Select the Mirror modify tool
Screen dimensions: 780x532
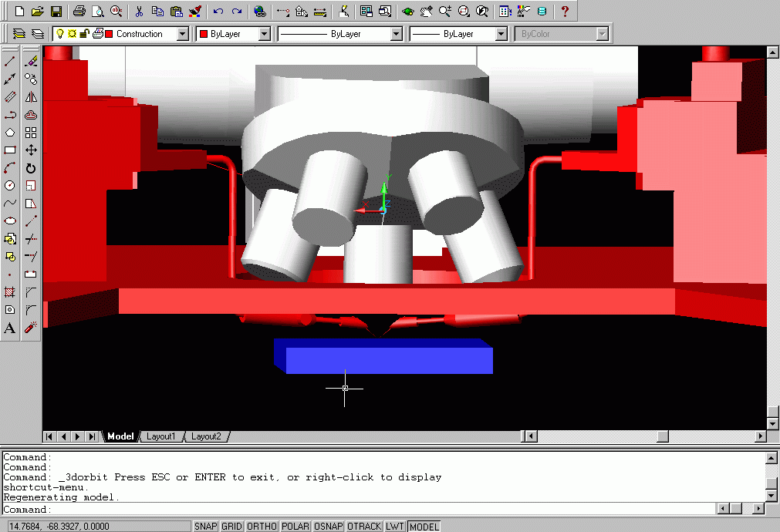[x=31, y=97]
